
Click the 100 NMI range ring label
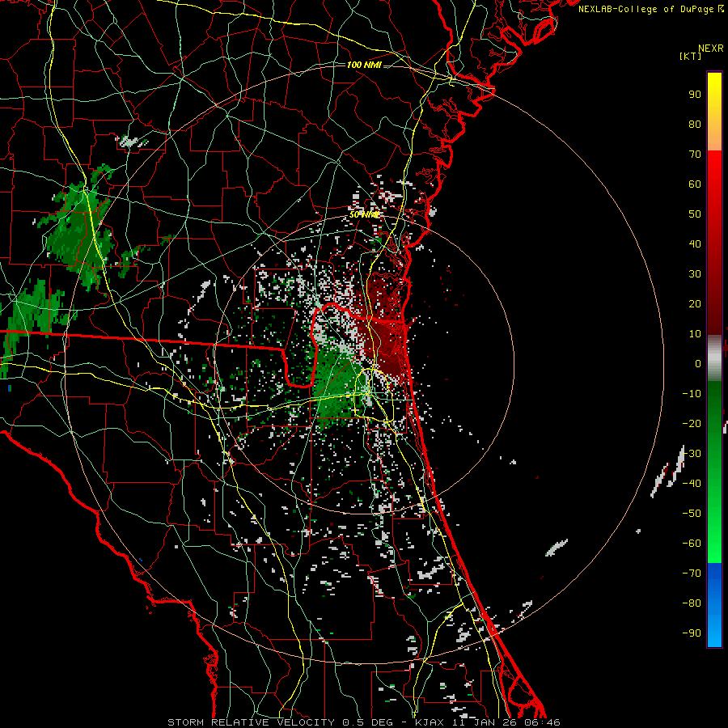364,65
